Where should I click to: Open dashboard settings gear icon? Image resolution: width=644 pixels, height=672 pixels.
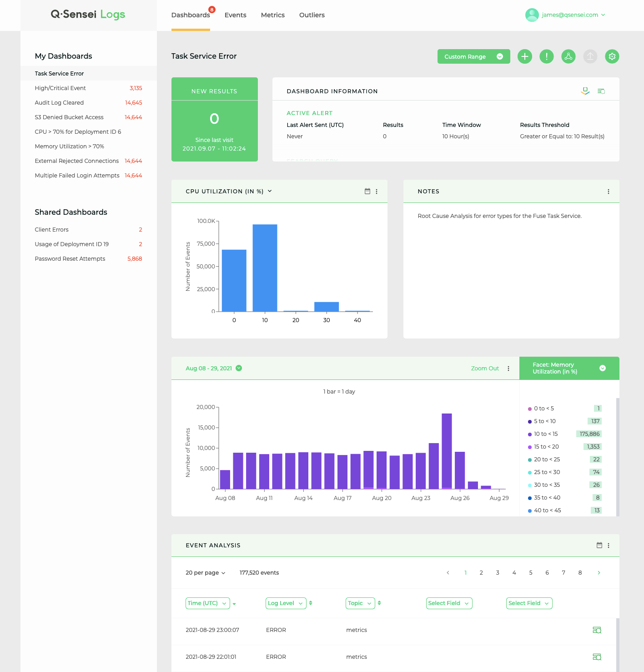click(612, 56)
